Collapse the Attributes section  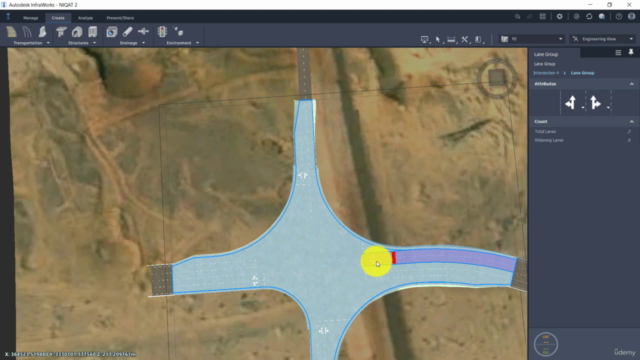click(631, 84)
